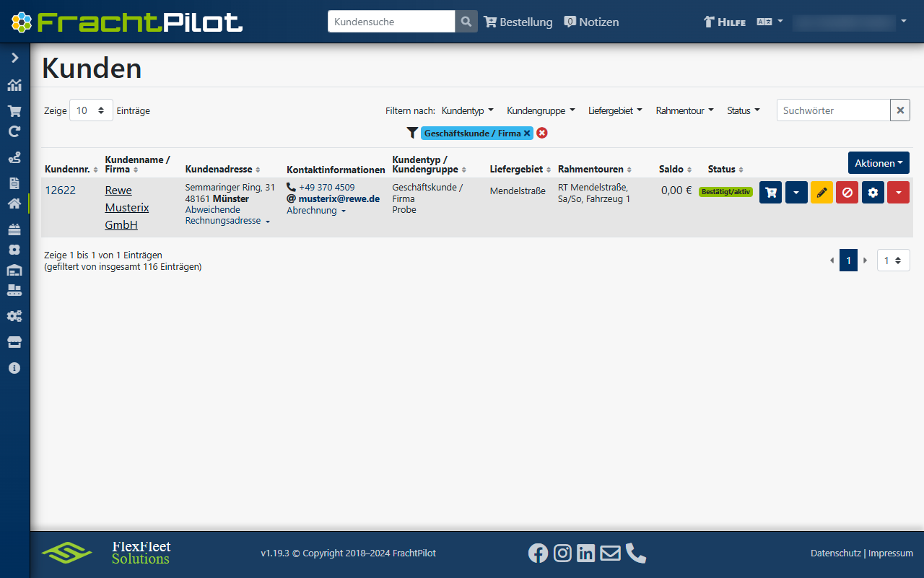Open the gears settings icon in the sidebar
Viewport: 924px width, 578px height.
click(14, 316)
